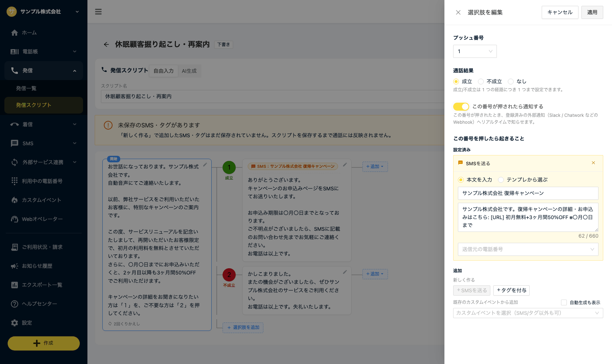The width and height of the screenshot is (612, 364).
Task: Click the SMS：サンプル株式会社 復帰キャンペーン tag
Action: [293, 166]
